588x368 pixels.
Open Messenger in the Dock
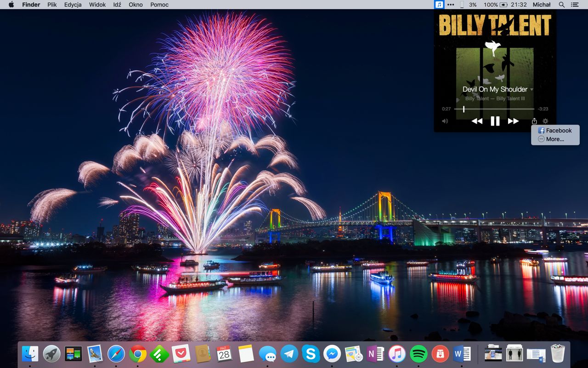332,354
